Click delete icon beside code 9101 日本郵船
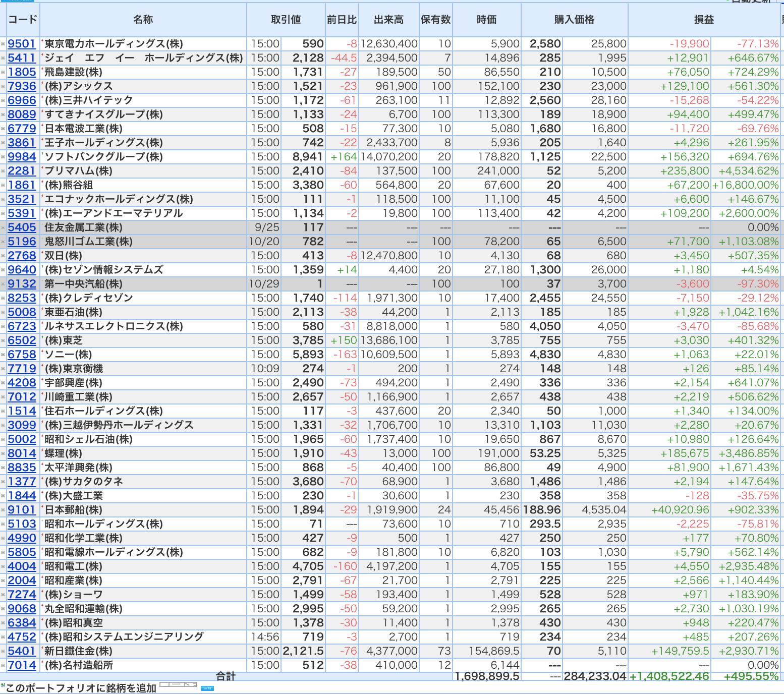The width and height of the screenshot is (784, 695). (3, 510)
